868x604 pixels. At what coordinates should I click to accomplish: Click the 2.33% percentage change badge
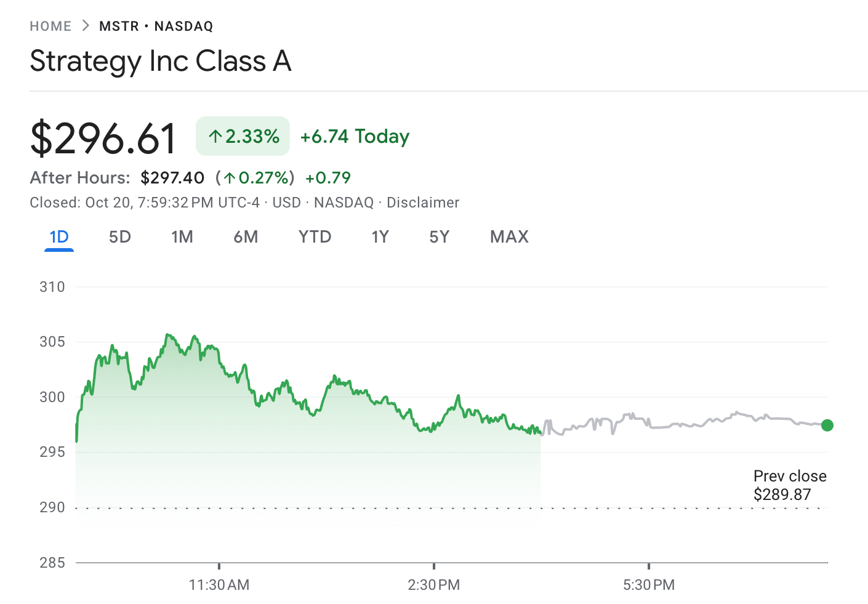pyautogui.click(x=243, y=136)
